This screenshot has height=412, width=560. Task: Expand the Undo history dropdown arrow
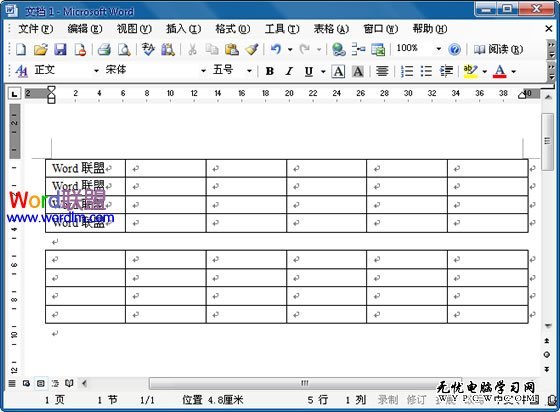click(x=290, y=50)
